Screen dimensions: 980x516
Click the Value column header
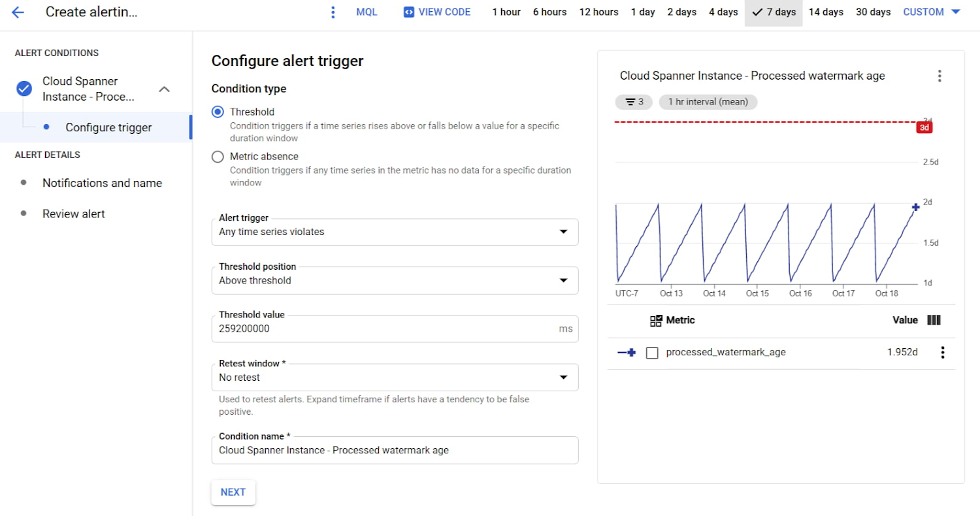905,320
